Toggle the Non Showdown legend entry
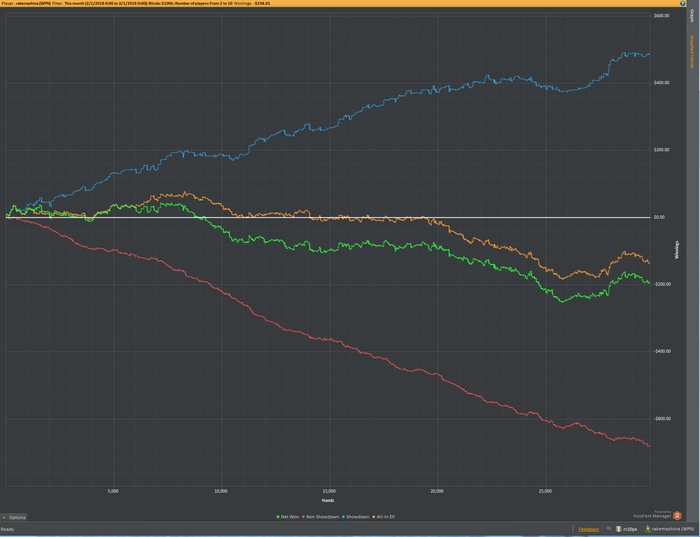The width and height of the screenshot is (700, 537). point(320,517)
